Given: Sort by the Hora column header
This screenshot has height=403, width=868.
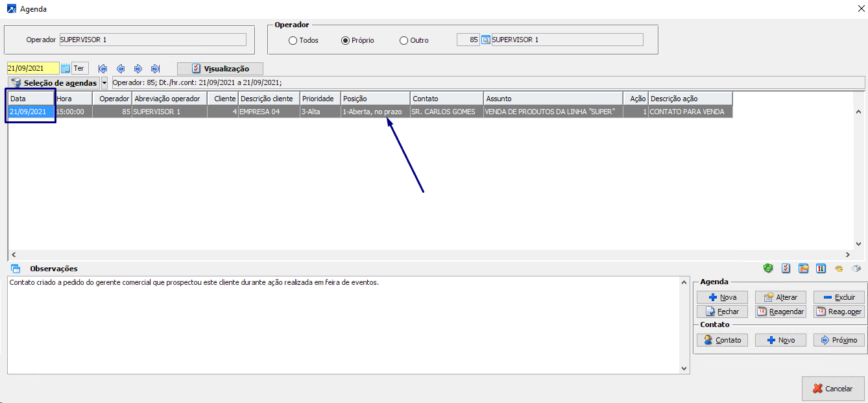Looking at the screenshot, I should 73,99.
